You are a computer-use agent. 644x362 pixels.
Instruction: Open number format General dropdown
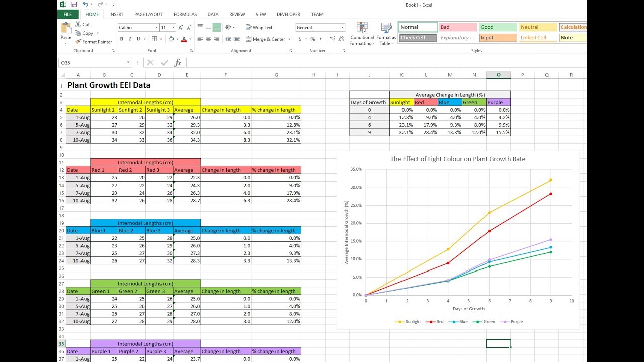(342, 28)
